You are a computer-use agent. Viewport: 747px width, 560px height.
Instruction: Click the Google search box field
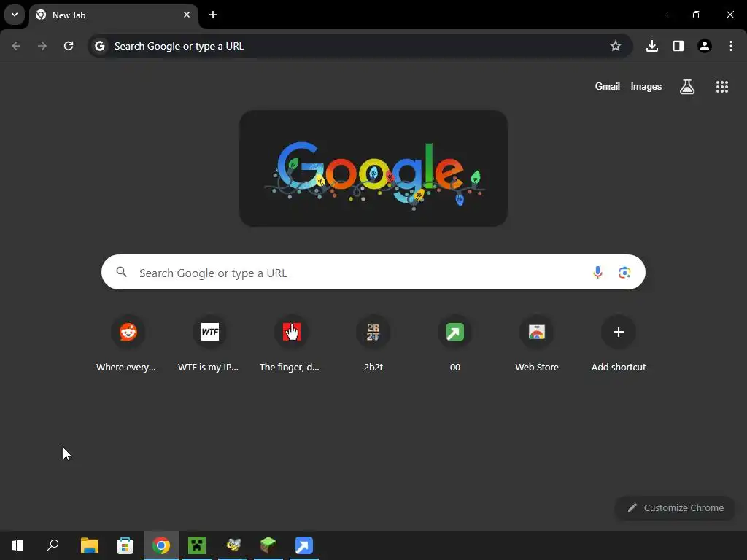click(x=373, y=273)
